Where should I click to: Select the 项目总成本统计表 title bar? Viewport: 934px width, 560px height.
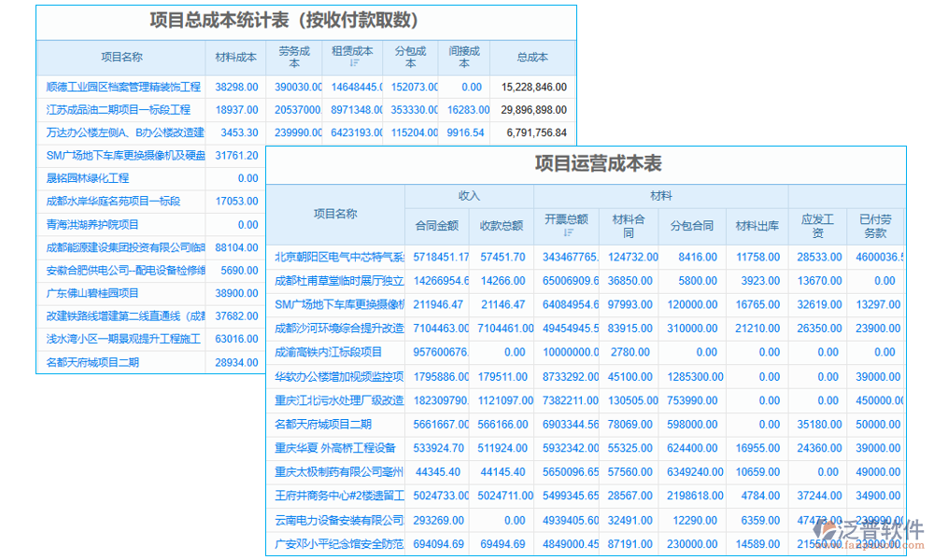coord(285,22)
